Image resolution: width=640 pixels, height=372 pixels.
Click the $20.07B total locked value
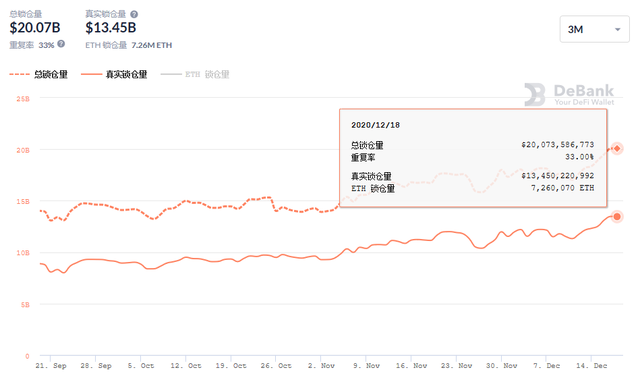click(35, 28)
